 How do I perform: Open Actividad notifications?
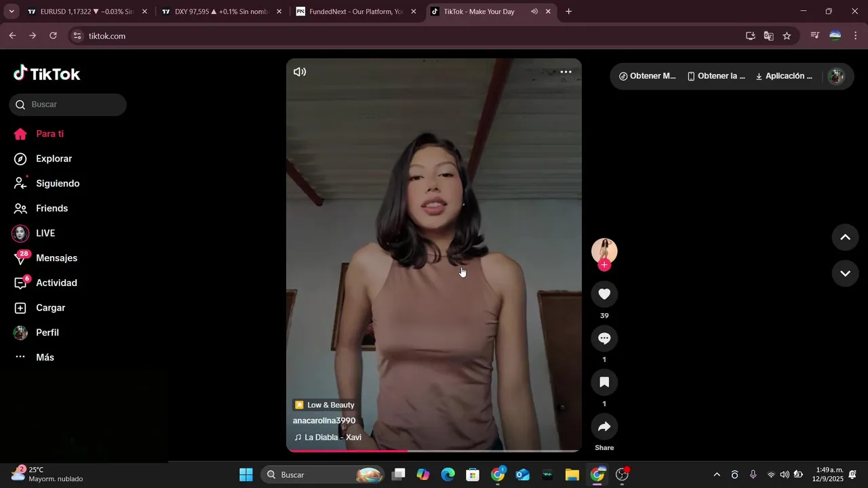point(56,283)
